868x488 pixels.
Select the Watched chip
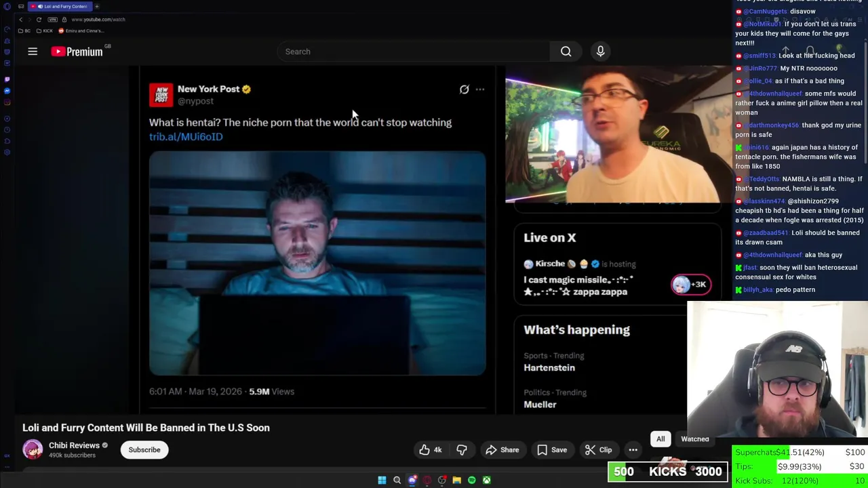tap(695, 439)
